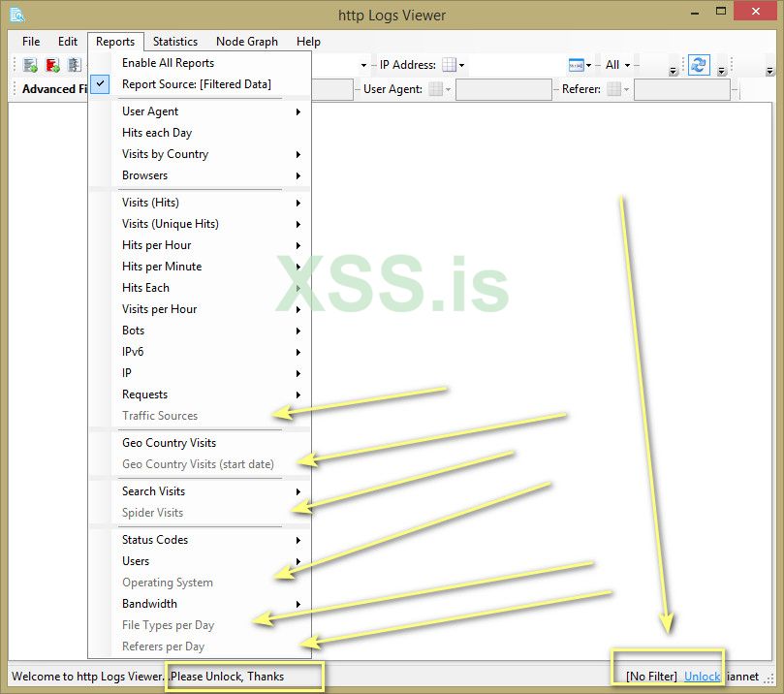Open the calendar icon dropdown arrow
Image resolution: width=784 pixels, height=694 pixels.
pos(588,65)
